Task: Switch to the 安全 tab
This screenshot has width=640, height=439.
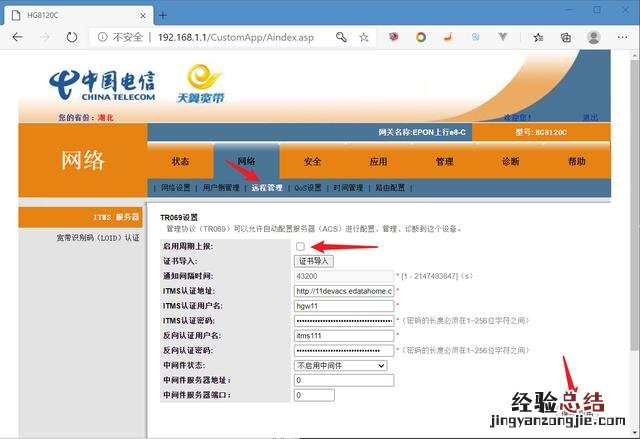Action: coord(313,162)
